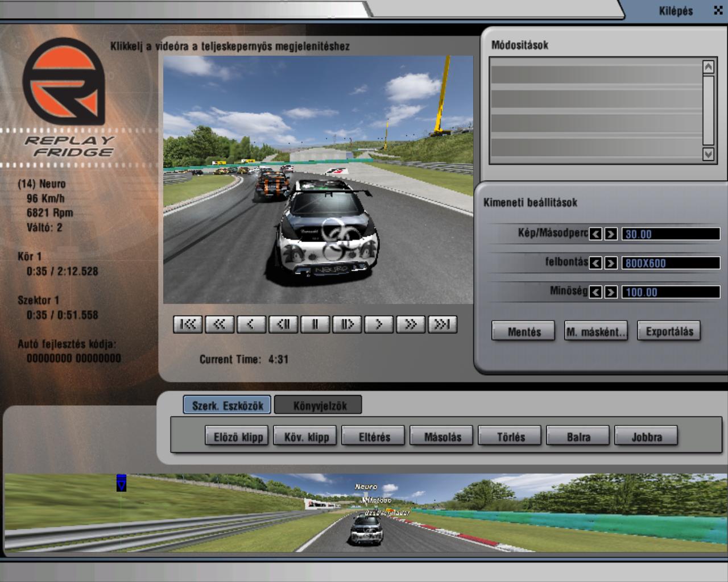The image size is (728, 582).
Task: Increase the felbontás resolution setting
Action: click(x=611, y=263)
